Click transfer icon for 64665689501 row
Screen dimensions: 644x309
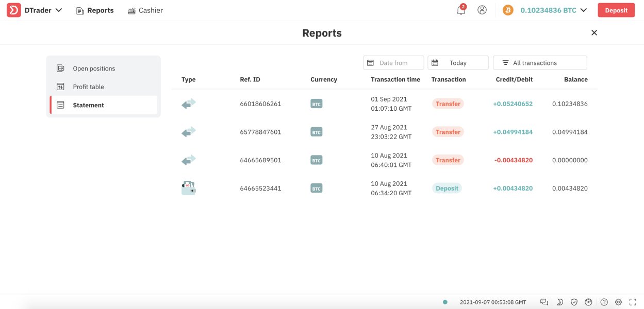[x=189, y=161]
